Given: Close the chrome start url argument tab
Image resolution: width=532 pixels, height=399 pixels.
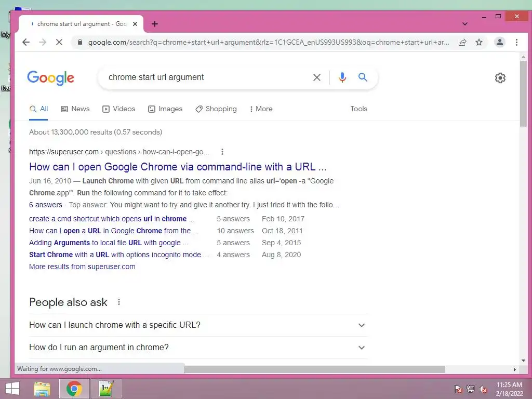Looking at the screenshot, I should pos(135,24).
